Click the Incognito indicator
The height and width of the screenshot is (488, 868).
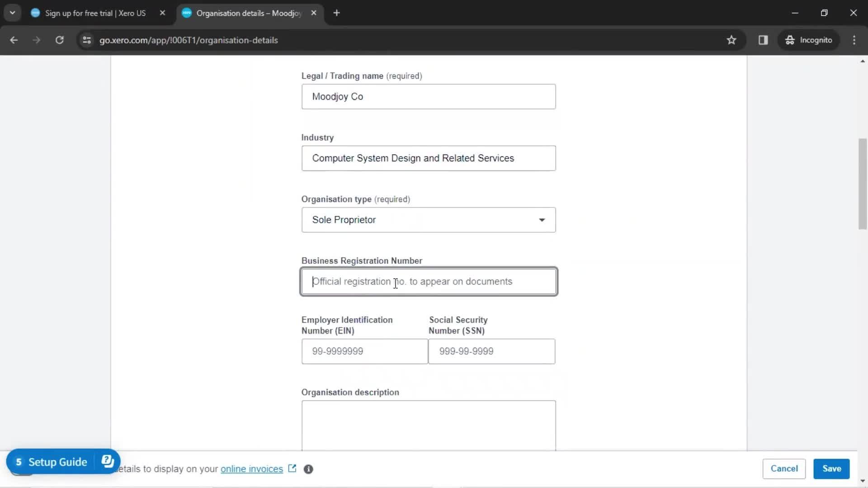coord(809,40)
